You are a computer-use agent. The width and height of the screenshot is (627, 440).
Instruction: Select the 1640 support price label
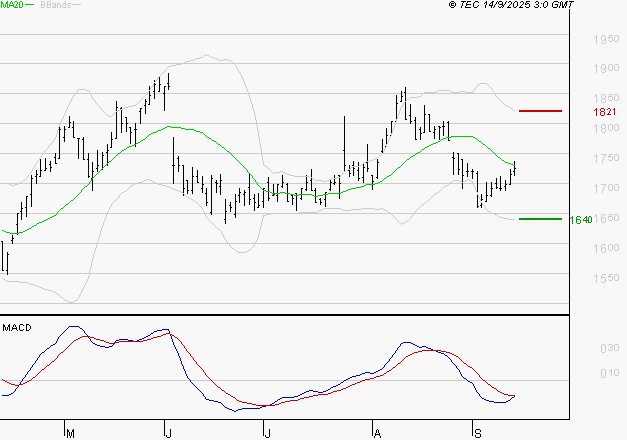(x=581, y=219)
